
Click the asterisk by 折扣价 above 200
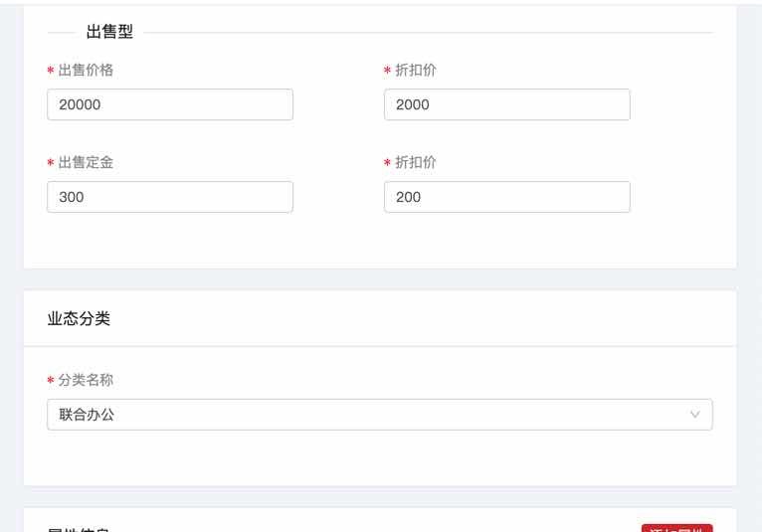(388, 164)
